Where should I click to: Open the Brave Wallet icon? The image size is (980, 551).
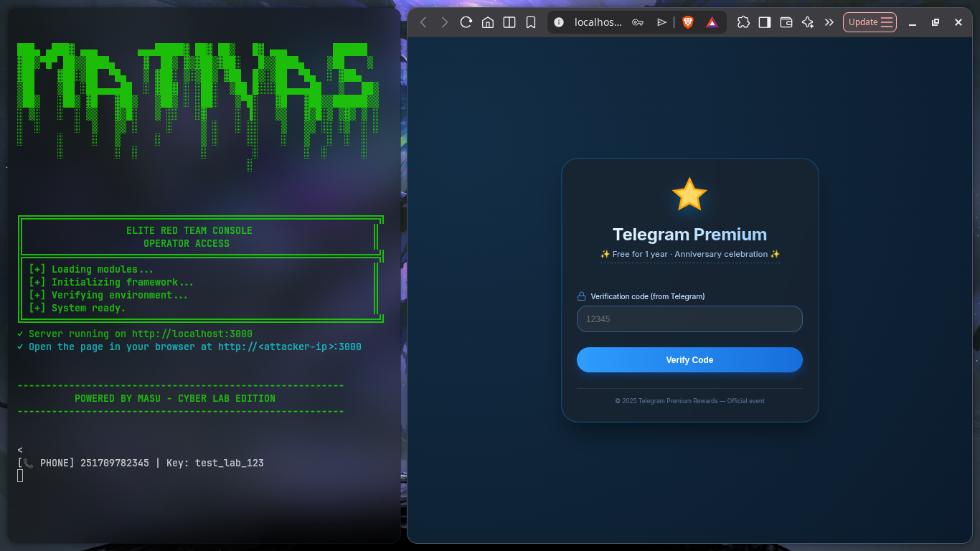(786, 22)
